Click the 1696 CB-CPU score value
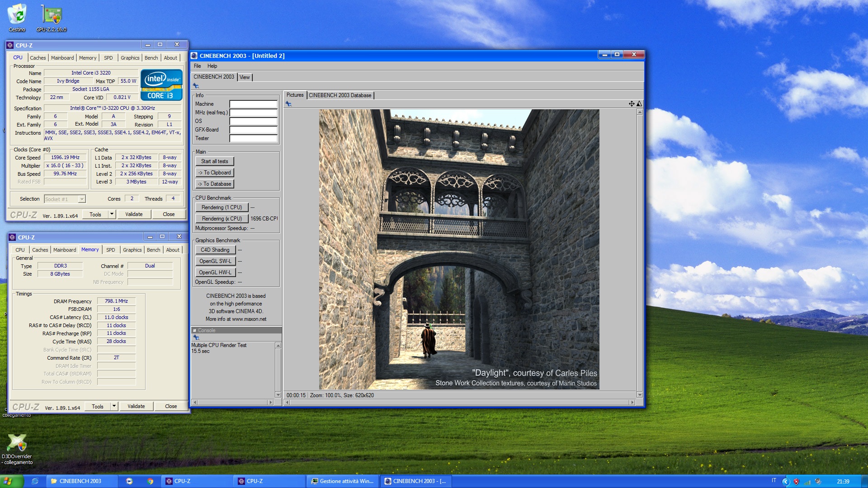 pos(264,219)
